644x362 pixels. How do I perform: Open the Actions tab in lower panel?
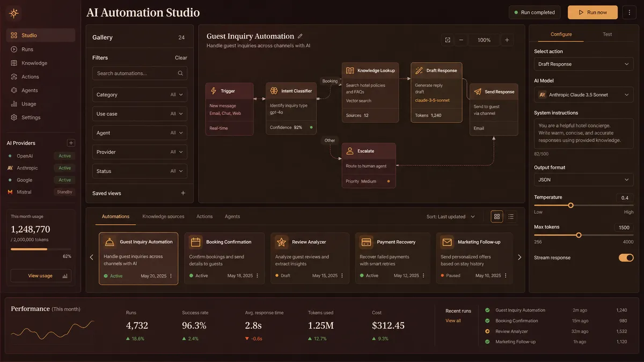pos(204,217)
